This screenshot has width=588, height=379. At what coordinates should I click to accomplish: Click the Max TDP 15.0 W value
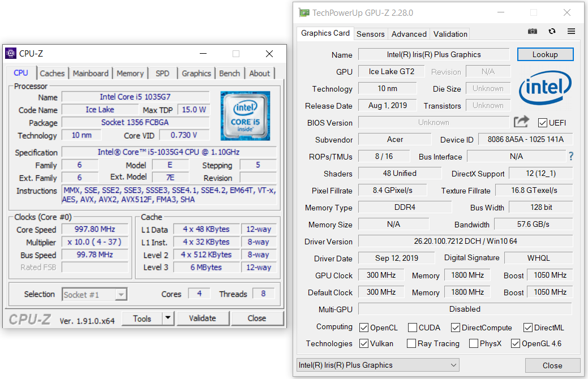(x=194, y=110)
